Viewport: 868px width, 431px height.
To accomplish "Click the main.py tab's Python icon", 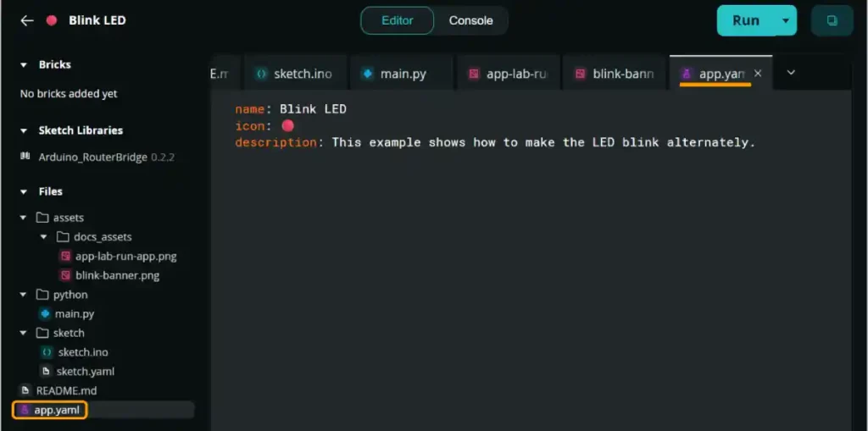I will click(368, 74).
